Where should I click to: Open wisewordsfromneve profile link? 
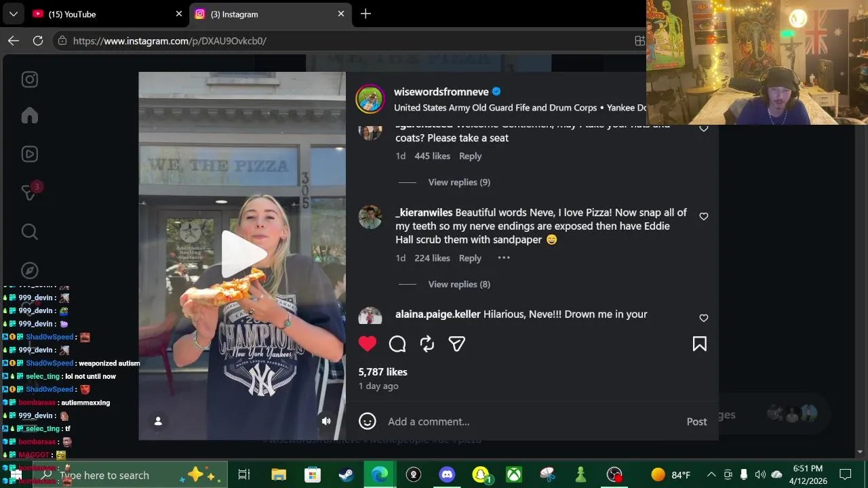441,91
